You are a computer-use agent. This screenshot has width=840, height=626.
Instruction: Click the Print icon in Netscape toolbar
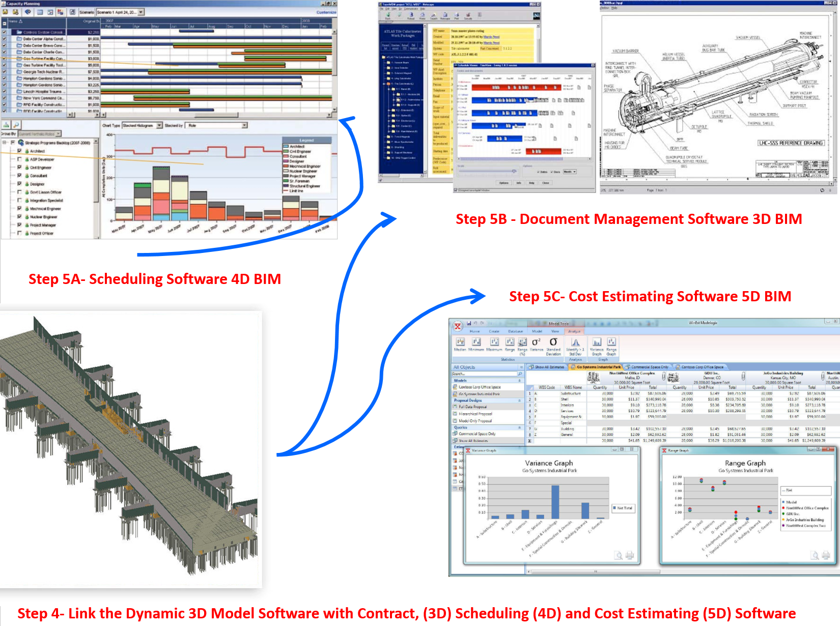(x=457, y=15)
